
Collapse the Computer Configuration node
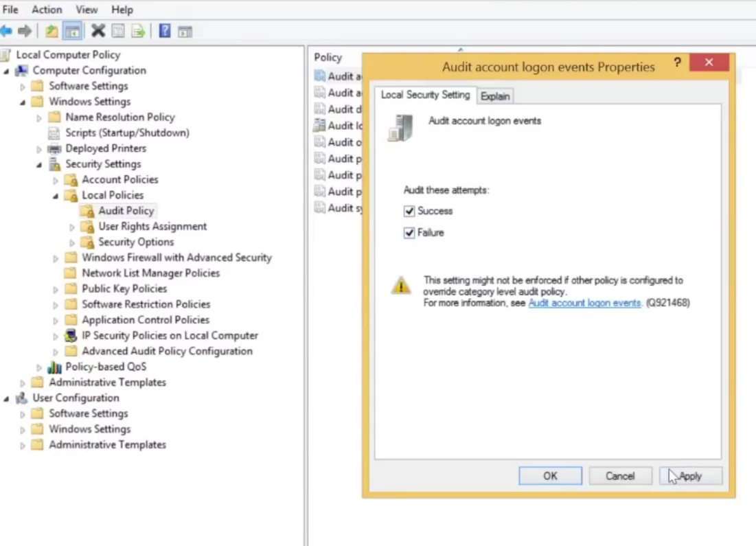pos(6,71)
